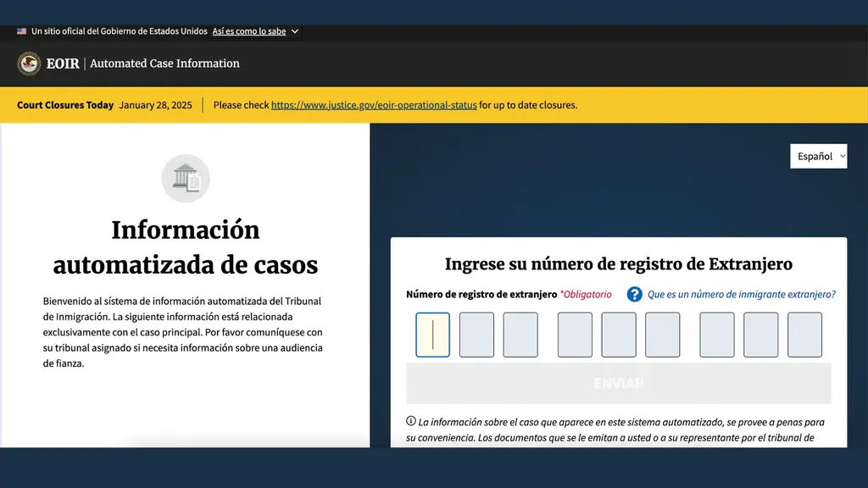Focus the eighth digit input box
868x488 pixels.
tap(761, 335)
